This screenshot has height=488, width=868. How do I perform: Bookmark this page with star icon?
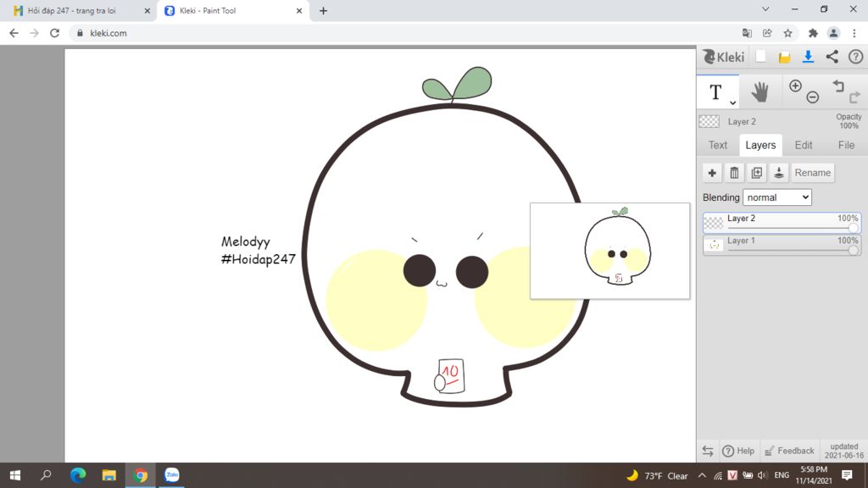pos(787,33)
